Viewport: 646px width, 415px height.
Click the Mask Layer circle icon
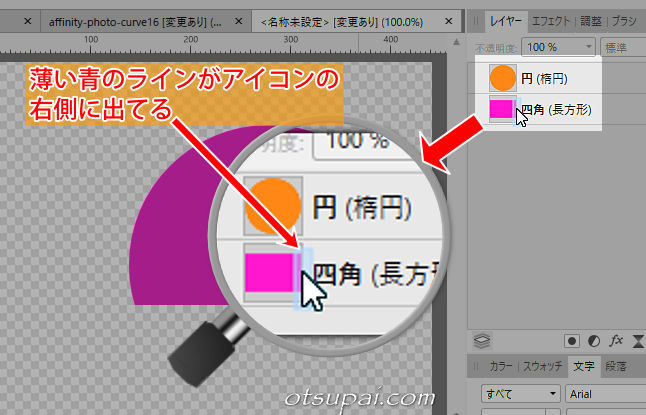(x=571, y=340)
